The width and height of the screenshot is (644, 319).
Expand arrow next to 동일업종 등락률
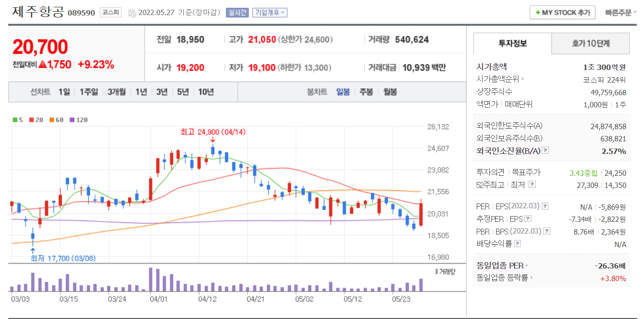pyautogui.click(x=531, y=278)
